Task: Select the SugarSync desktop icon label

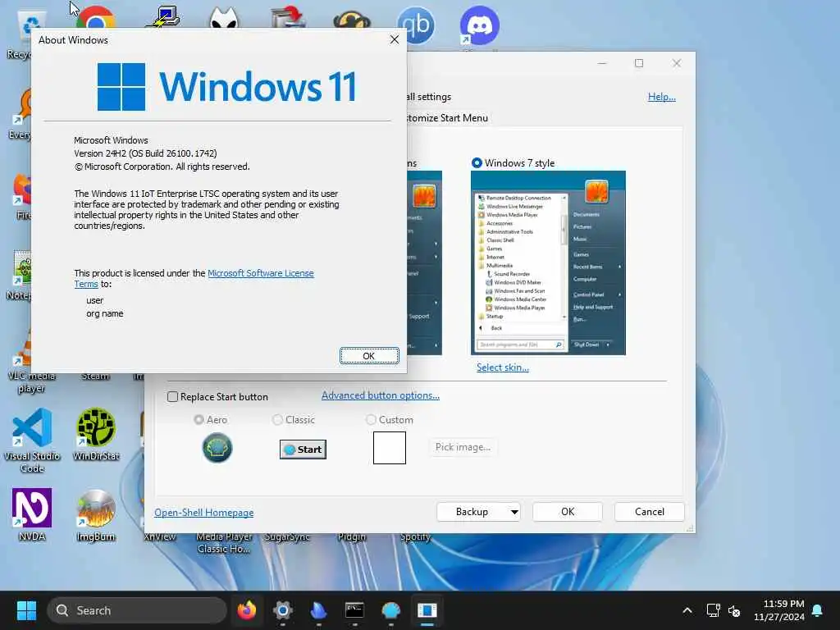Action: [x=287, y=536]
